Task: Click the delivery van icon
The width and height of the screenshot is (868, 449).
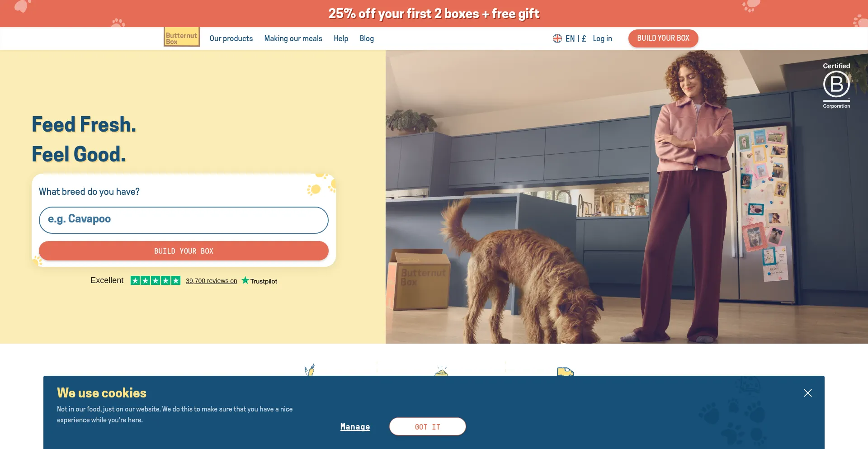Action: click(566, 372)
